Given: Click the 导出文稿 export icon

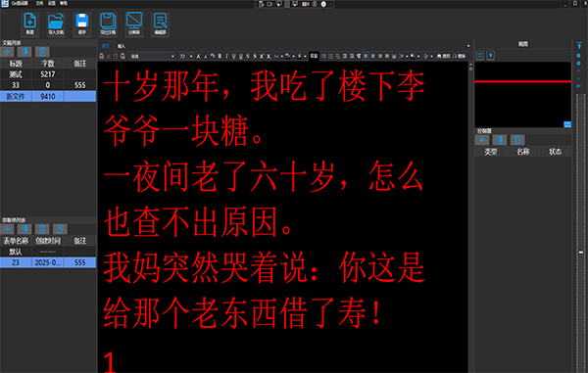Looking at the screenshot, I should point(108,23).
